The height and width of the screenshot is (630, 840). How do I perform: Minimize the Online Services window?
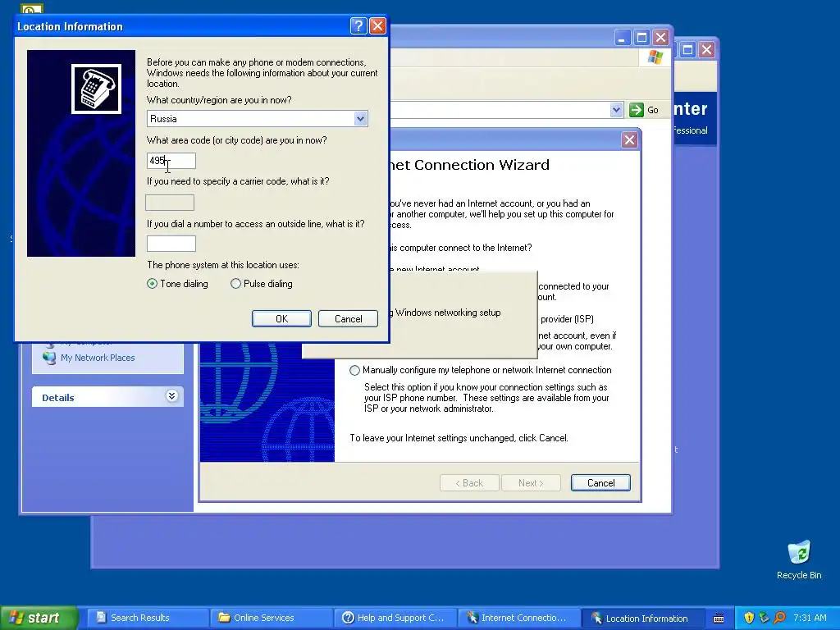click(622, 38)
